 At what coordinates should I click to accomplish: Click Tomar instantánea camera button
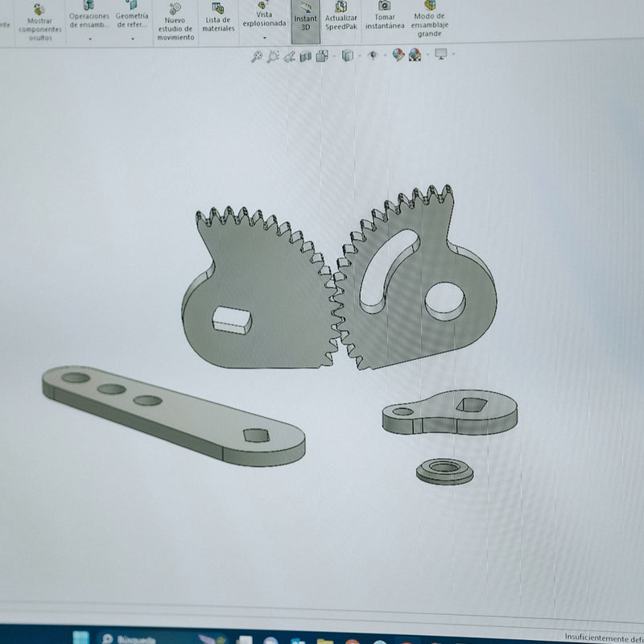(x=385, y=16)
